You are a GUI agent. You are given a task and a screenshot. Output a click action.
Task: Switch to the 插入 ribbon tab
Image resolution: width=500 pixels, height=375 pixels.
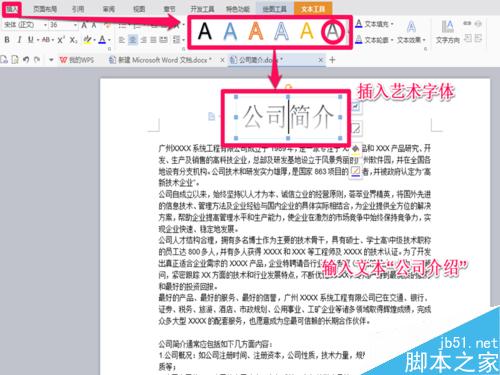[12, 9]
